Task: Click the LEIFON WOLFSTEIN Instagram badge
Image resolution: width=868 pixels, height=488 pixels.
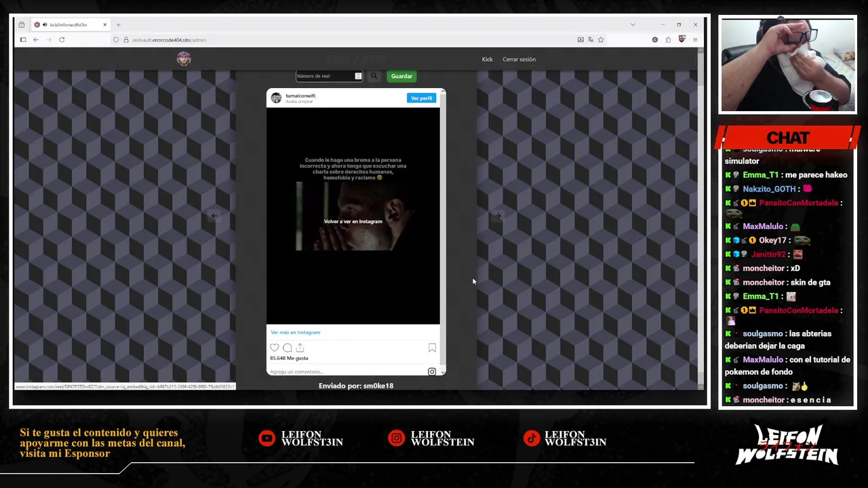Action: click(x=433, y=439)
